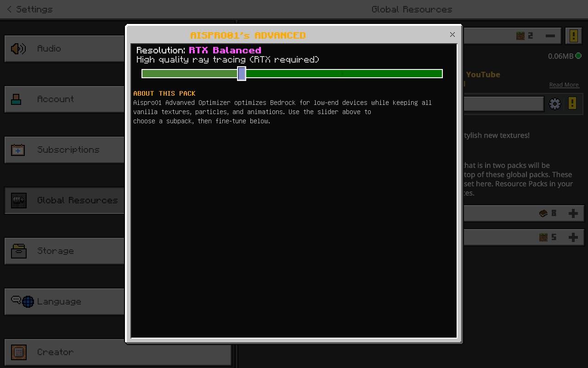This screenshot has height=368, width=588.
Task: Expand the section showing 5 packs
Action: pos(573,237)
